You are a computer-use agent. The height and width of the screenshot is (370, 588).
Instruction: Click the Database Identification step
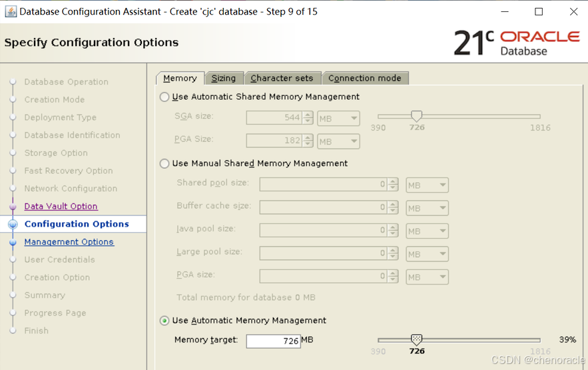(x=73, y=135)
